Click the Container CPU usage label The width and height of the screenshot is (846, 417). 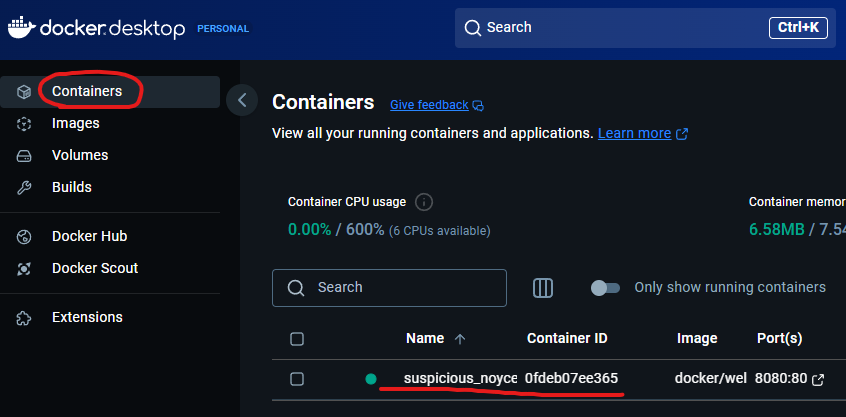tap(347, 202)
